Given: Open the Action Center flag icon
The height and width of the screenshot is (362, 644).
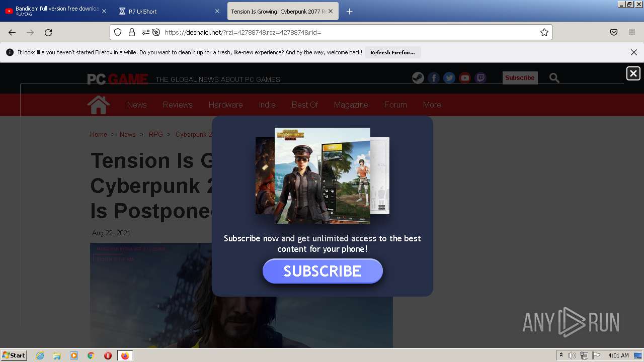Looking at the screenshot, I should [x=596, y=355].
